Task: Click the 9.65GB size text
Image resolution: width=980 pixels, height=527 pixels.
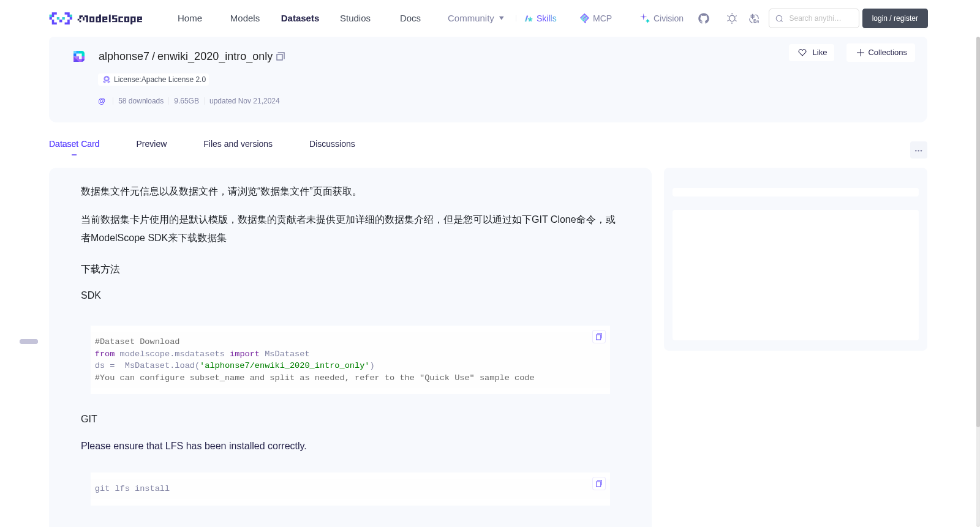Action: pyautogui.click(x=186, y=101)
